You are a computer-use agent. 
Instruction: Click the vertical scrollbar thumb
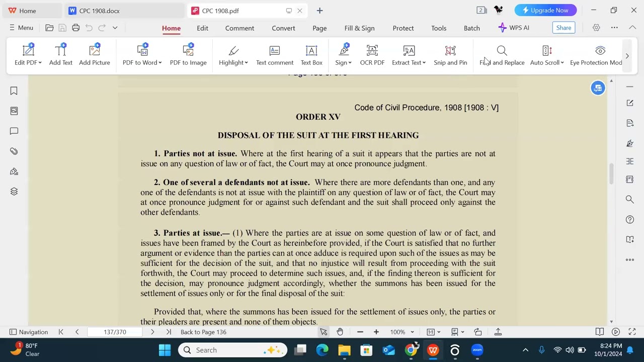point(611,173)
